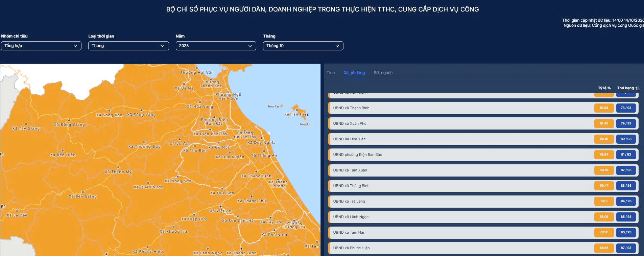Select UBND xã Thạnh Bình row
The height and width of the screenshot is (256, 644).
483,108
